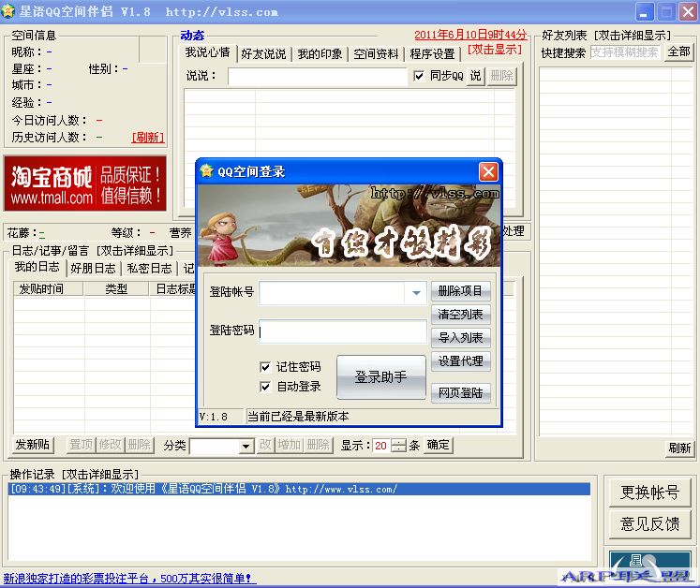
Task: Expand the 登陆帐号 account dropdown
Action: (416, 293)
